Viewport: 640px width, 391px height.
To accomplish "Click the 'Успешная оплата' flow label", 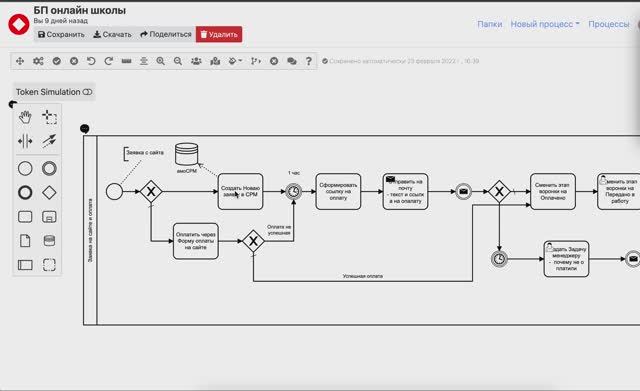I will click(362, 276).
